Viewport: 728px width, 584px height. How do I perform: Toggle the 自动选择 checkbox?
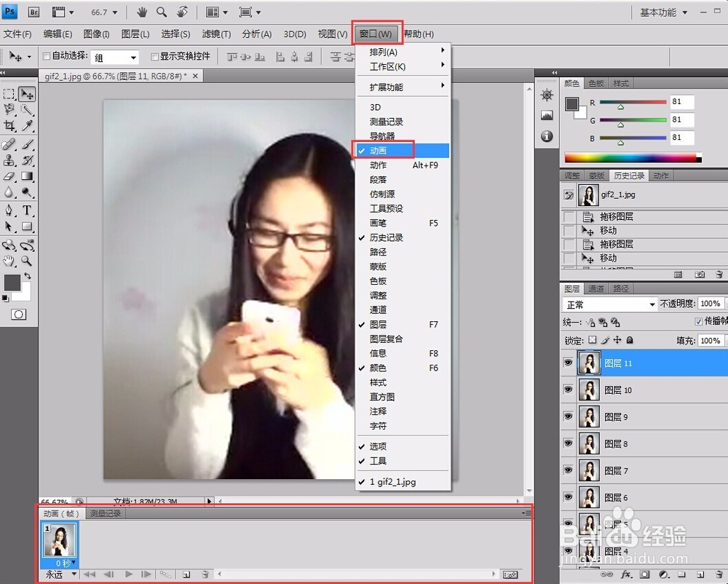[x=47, y=56]
